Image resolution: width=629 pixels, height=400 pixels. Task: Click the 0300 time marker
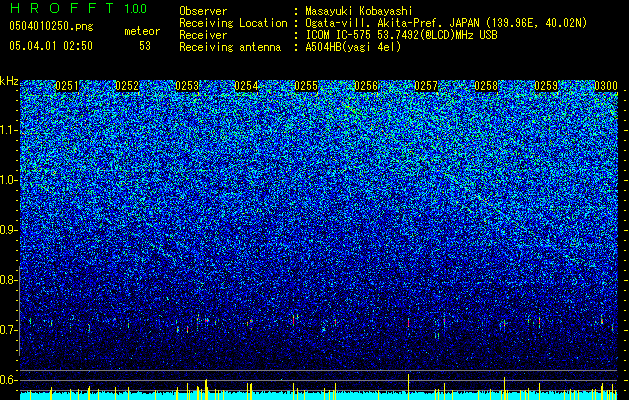point(606,86)
